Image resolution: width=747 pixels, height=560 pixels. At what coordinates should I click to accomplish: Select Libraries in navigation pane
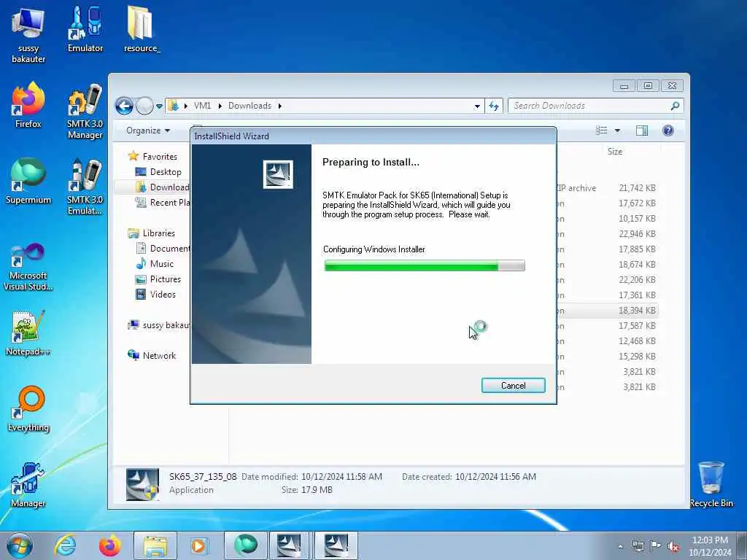pos(152,233)
